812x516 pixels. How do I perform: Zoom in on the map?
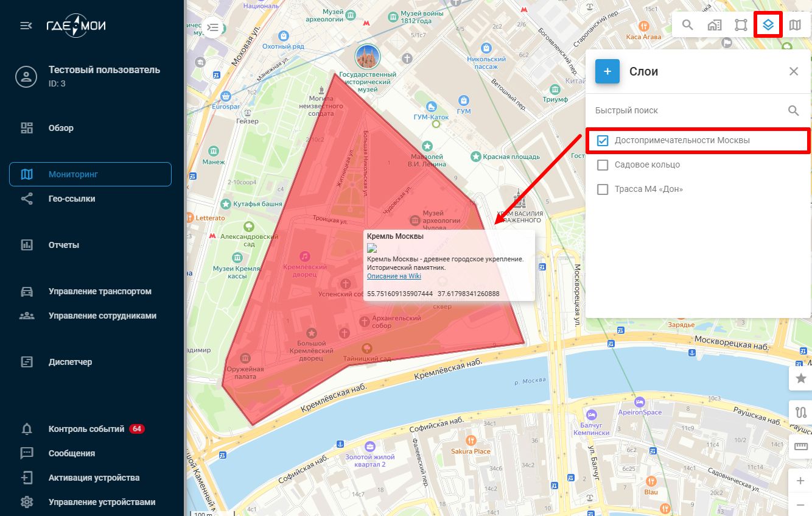pos(800,481)
